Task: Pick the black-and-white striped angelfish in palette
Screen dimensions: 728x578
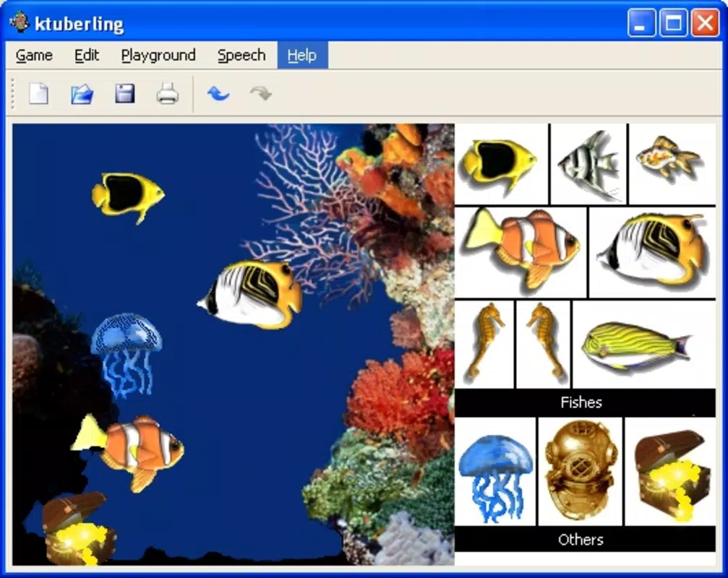Action: click(x=589, y=165)
